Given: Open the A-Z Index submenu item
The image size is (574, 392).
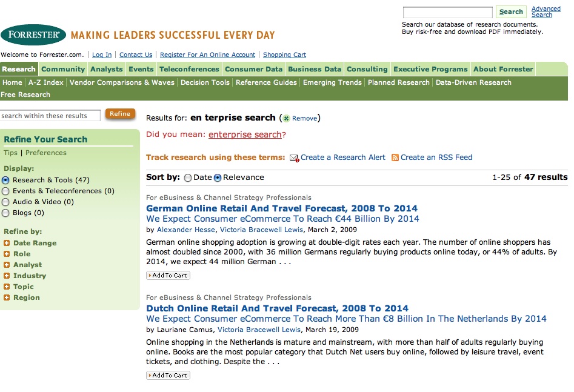Looking at the screenshot, I should tap(45, 83).
